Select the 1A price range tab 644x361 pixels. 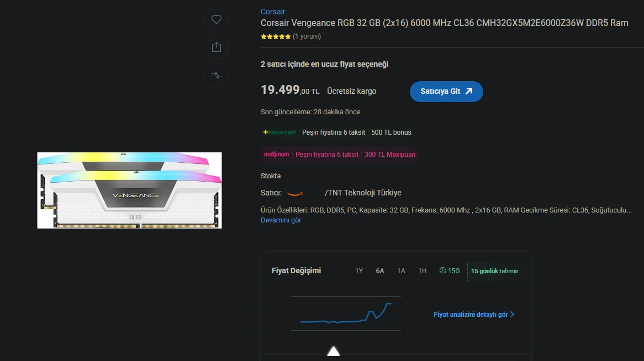[402, 271]
